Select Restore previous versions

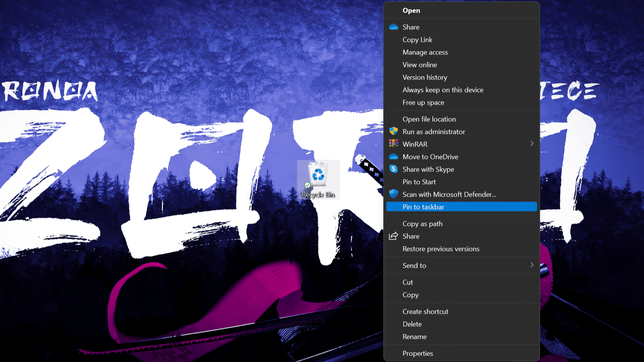tap(441, 249)
